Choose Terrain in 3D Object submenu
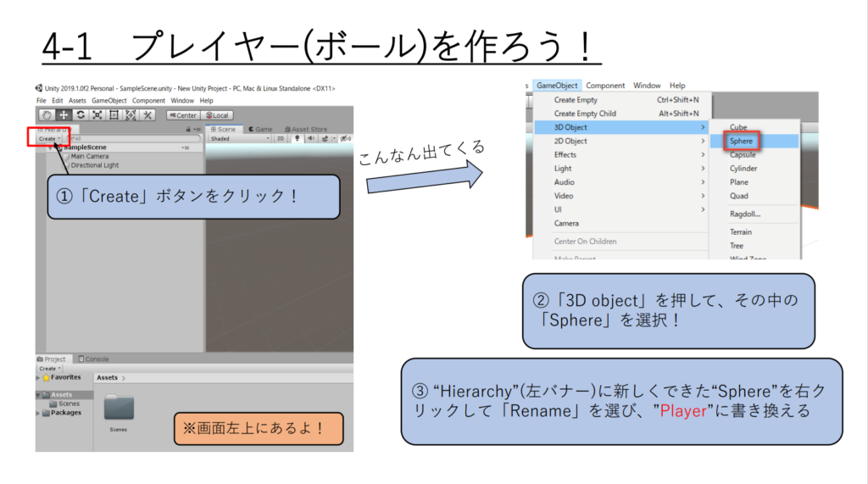 point(755,232)
